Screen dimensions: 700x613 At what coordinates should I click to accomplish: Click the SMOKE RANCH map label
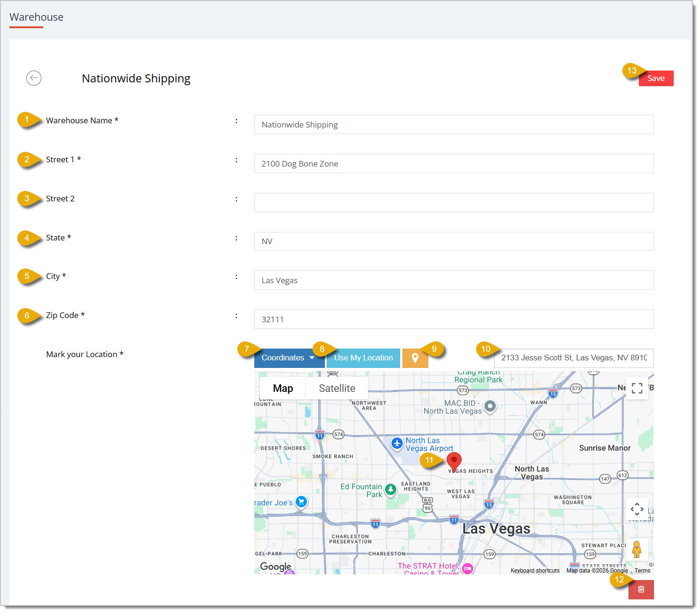333,456
